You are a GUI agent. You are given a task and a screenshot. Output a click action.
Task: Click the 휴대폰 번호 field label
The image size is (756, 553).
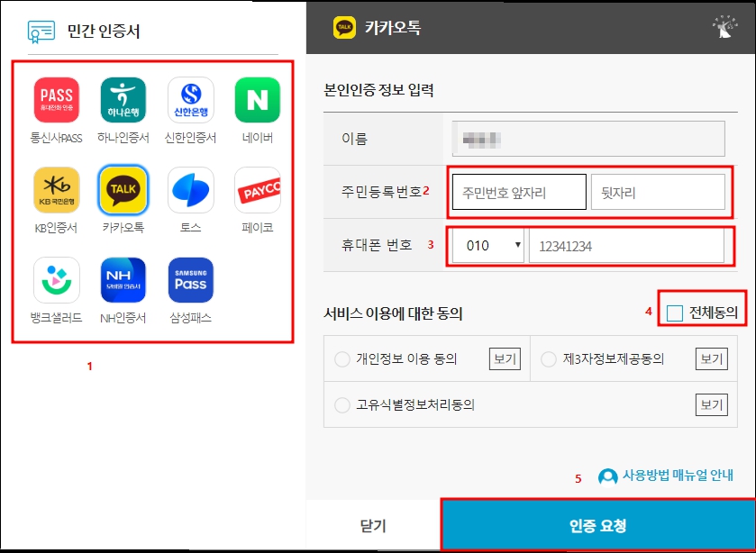click(x=377, y=245)
